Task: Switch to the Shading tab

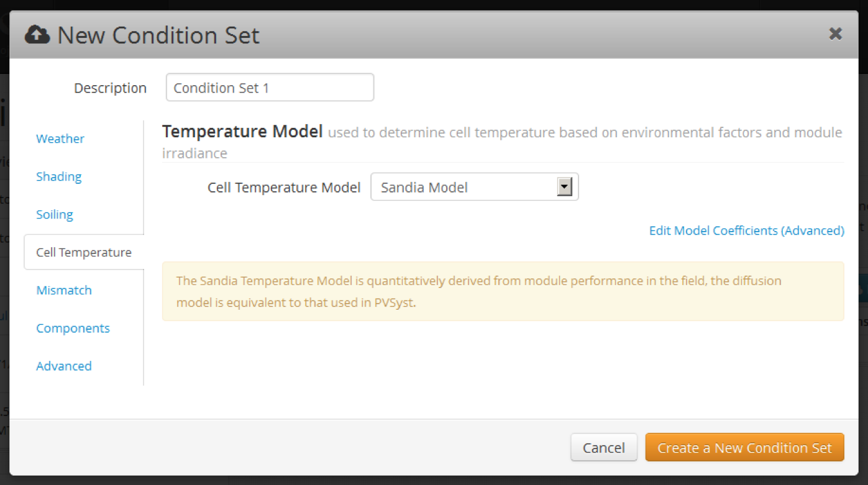Action: pyautogui.click(x=59, y=176)
